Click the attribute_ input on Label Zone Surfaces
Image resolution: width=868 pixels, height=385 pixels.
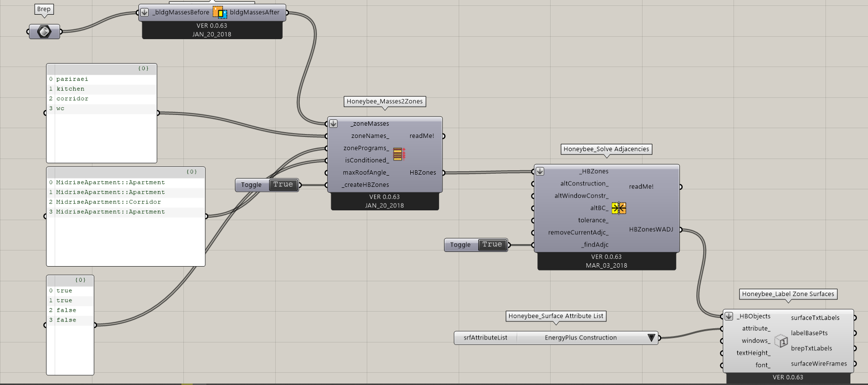pyautogui.click(x=756, y=329)
